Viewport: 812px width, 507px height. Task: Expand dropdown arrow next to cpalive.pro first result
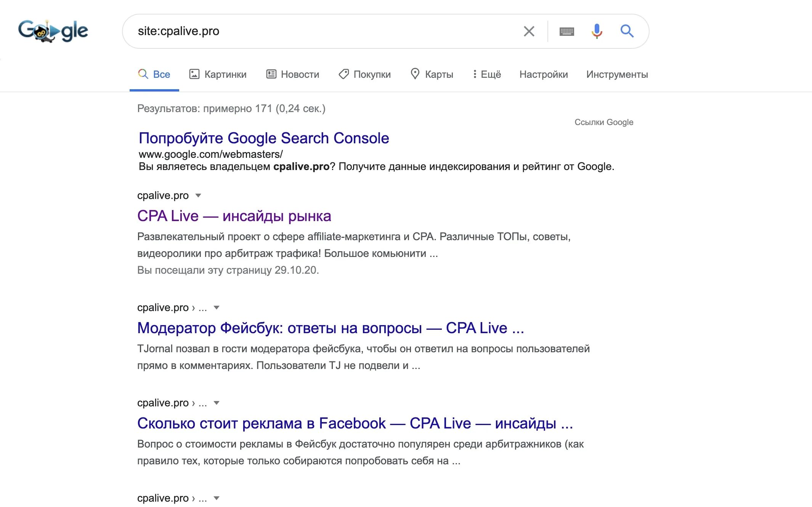pyautogui.click(x=198, y=196)
